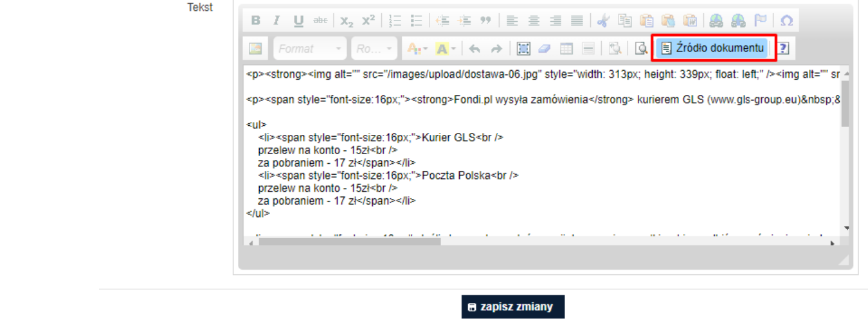Select all content with the toolbar icon
This screenshot has width=868, height=321.
(523, 48)
